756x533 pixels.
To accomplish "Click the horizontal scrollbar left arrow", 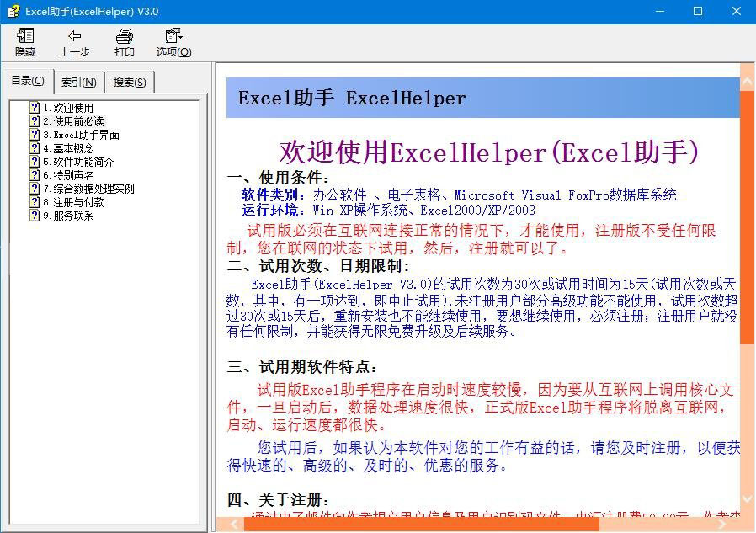I will pyautogui.click(x=235, y=525).
